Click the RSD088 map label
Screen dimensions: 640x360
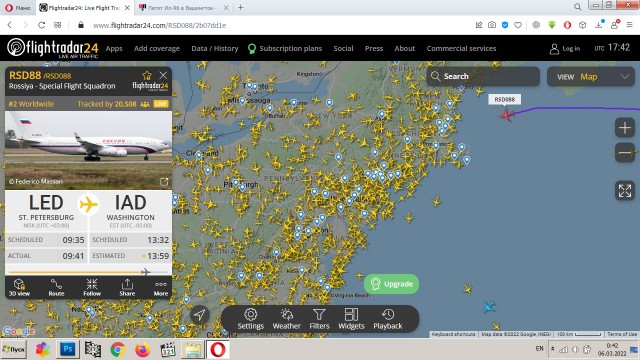pyautogui.click(x=504, y=99)
